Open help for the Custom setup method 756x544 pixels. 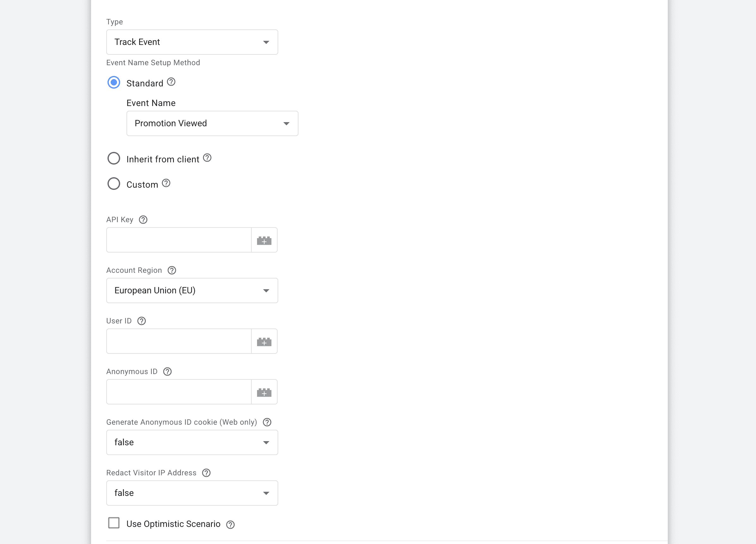point(166,183)
